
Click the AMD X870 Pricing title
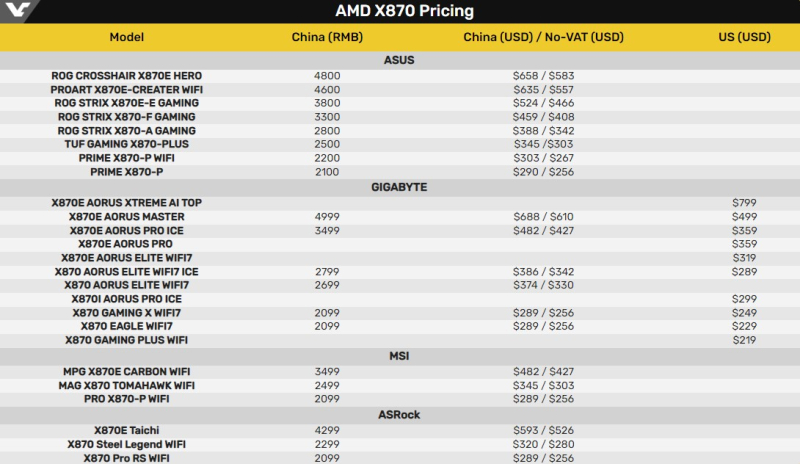pos(399,12)
